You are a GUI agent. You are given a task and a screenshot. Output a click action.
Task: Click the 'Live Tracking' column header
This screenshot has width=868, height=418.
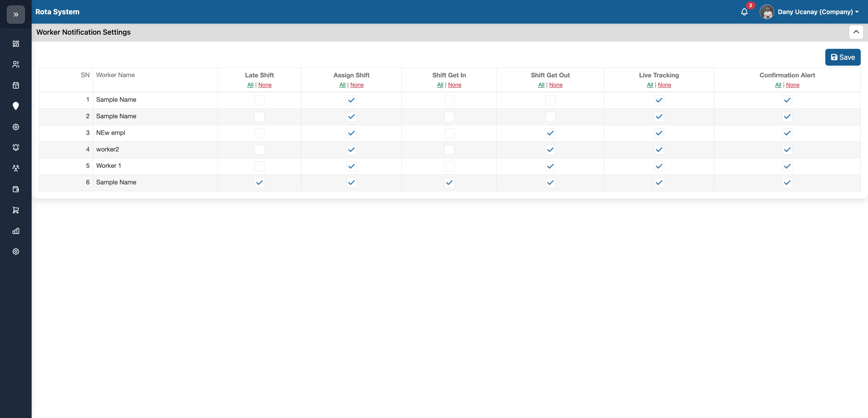coord(659,75)
